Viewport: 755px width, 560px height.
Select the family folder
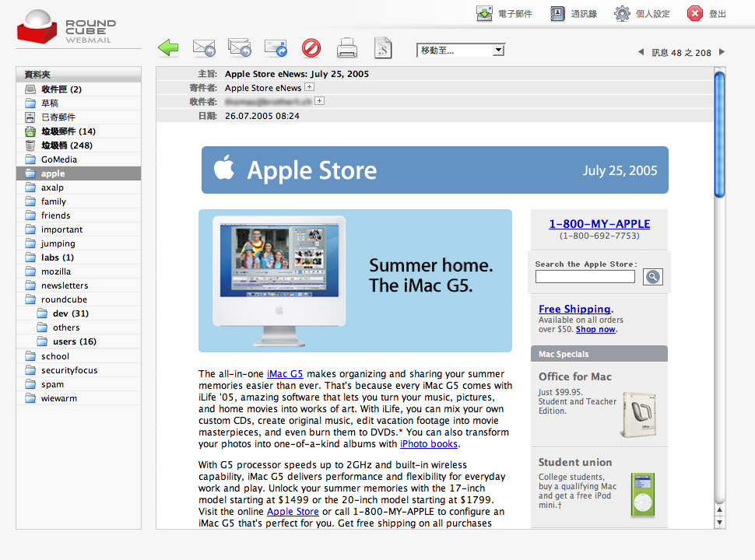click(x=79, y=201)
